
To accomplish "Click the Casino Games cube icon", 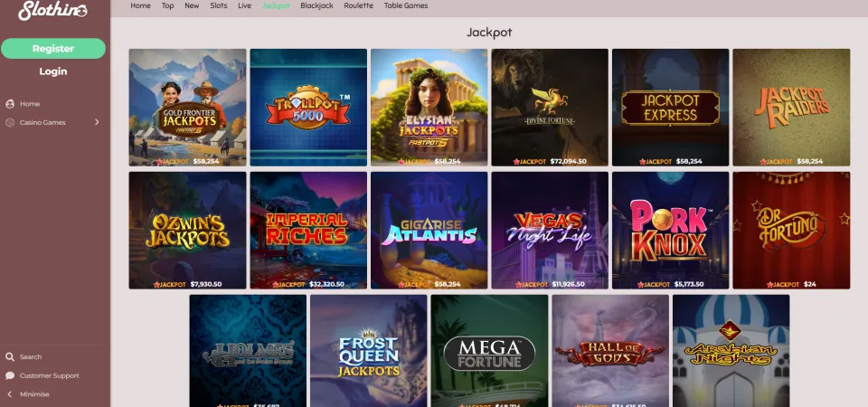I will click(10, 122).
